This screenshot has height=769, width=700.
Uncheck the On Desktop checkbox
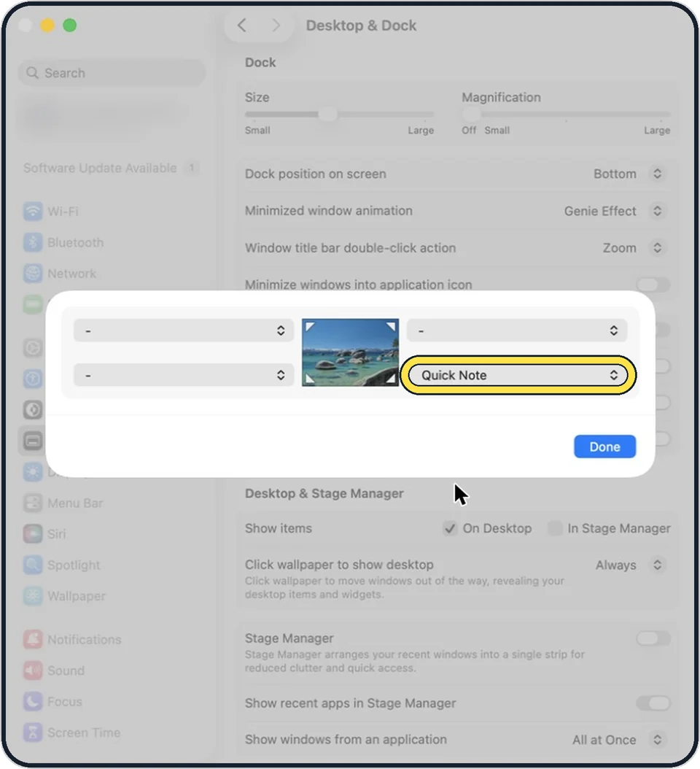click(450, 528)
